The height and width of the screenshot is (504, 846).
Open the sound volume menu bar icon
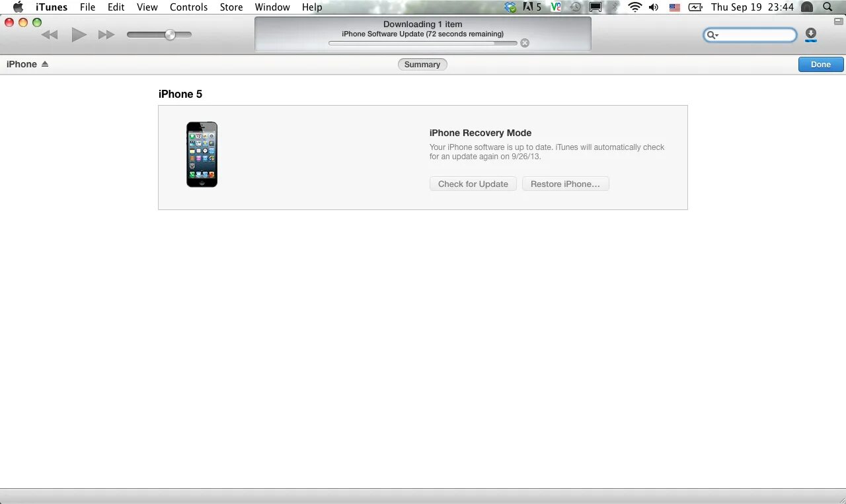point(654,7)
